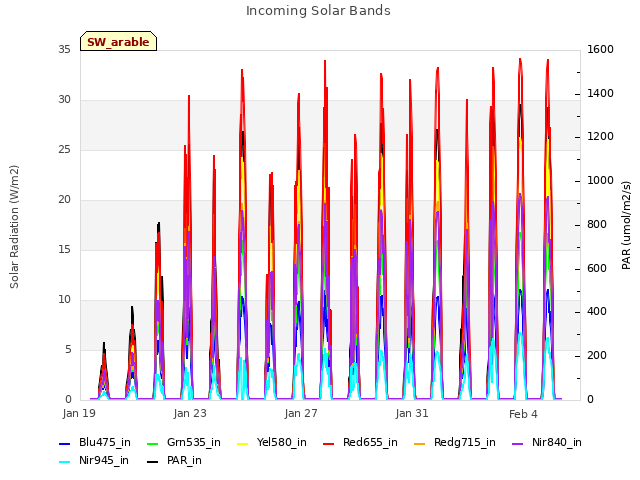This screenshot has height=480, width=640.
Task: Click the Jan 23 x-axis date label
Action: coord(190,413)
